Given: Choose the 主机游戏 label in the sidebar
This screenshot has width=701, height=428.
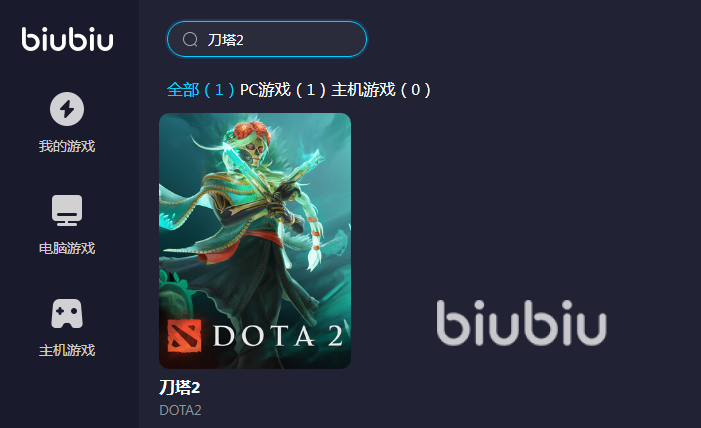Looking at the screenshot, I should tap(67, 350).
